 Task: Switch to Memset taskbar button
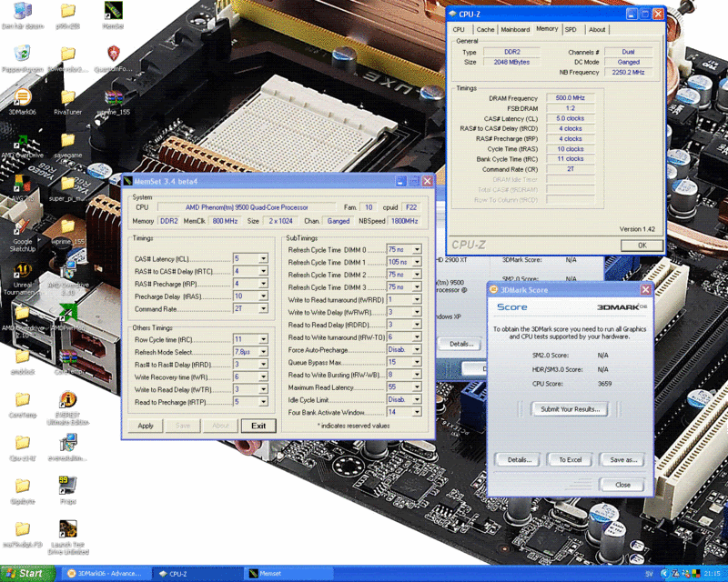[x=288, y=574]
